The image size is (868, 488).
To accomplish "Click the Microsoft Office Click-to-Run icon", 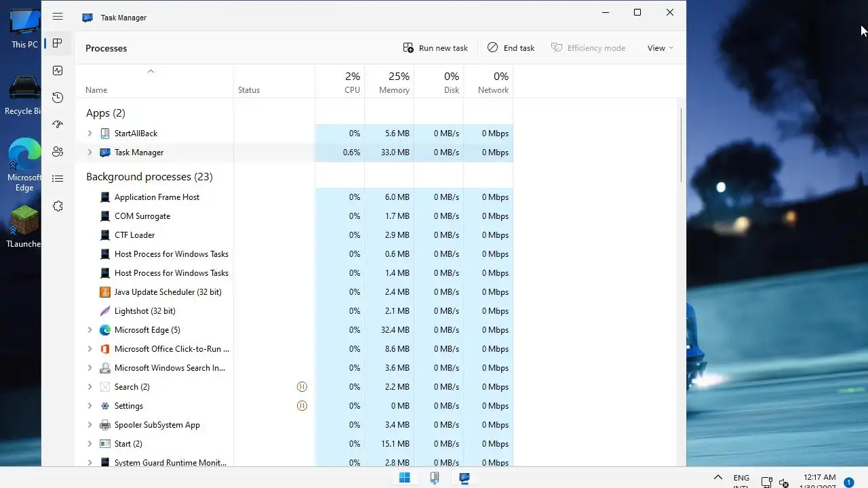I will point(105,349).
